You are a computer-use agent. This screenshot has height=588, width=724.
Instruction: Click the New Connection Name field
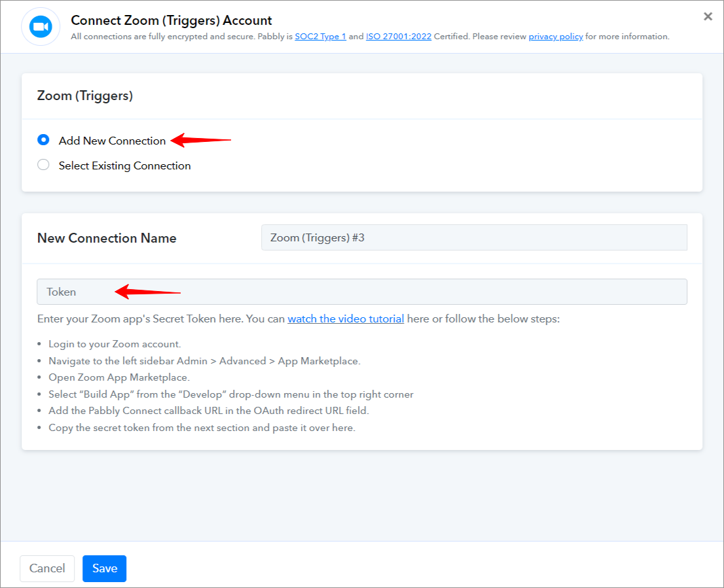(474, 237)
